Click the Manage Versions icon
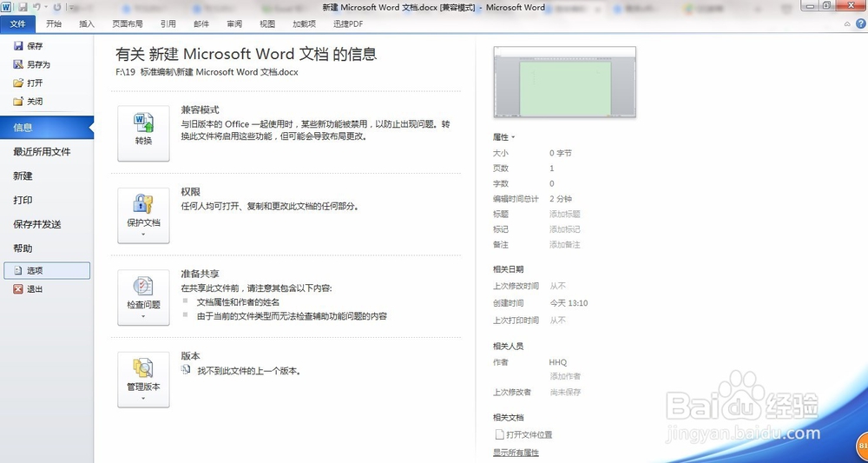 point(143,367)
